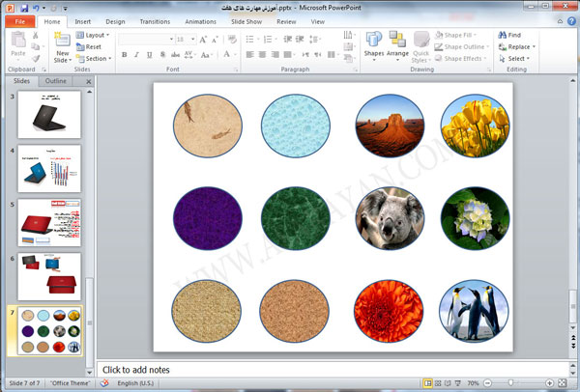
Task: Open the Insert ribbon tab
Action: pyautogui.click(x=82, y=20)
